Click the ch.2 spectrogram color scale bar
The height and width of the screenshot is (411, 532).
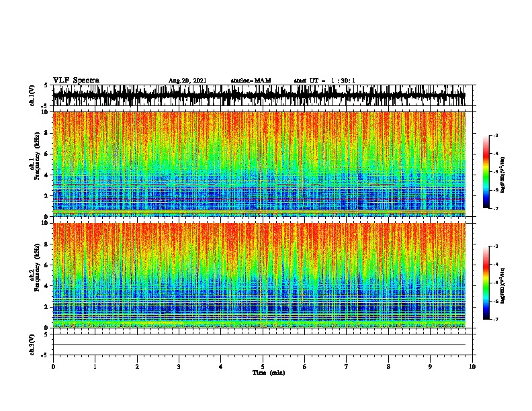[x=486, y=283]
